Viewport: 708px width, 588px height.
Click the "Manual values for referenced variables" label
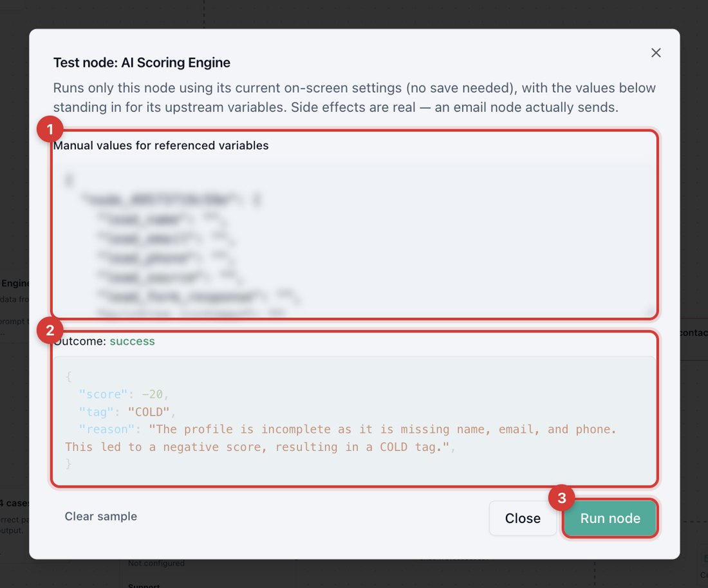pyautogui.click(x=161, y=145)
